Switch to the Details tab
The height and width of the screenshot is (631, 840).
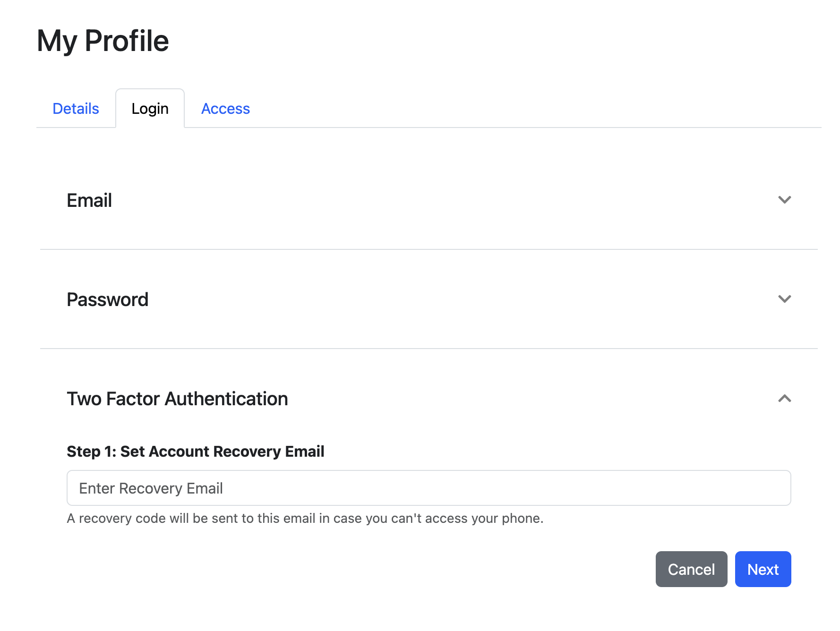[76, 109]
